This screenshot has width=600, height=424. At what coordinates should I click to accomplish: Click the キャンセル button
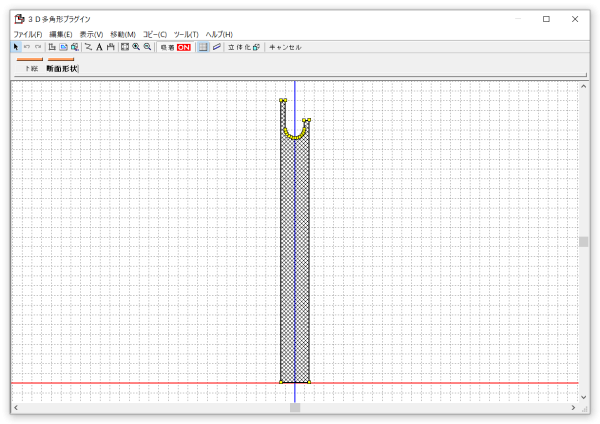pyautogui.click(x=285, y=47)
